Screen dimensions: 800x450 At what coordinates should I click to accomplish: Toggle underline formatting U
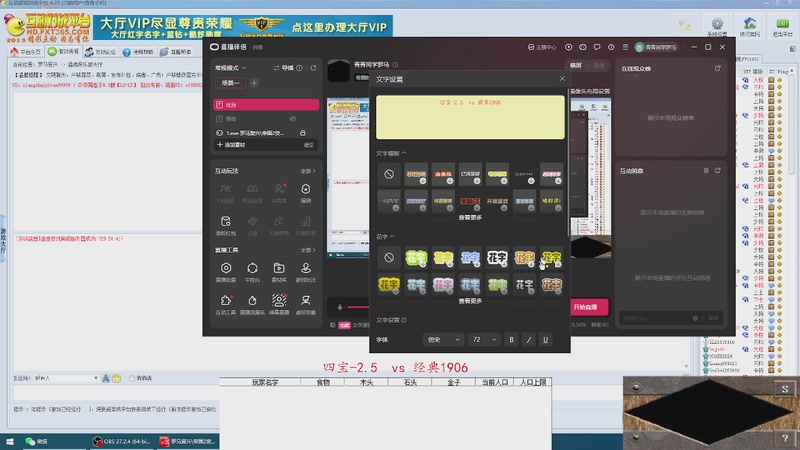545,339
